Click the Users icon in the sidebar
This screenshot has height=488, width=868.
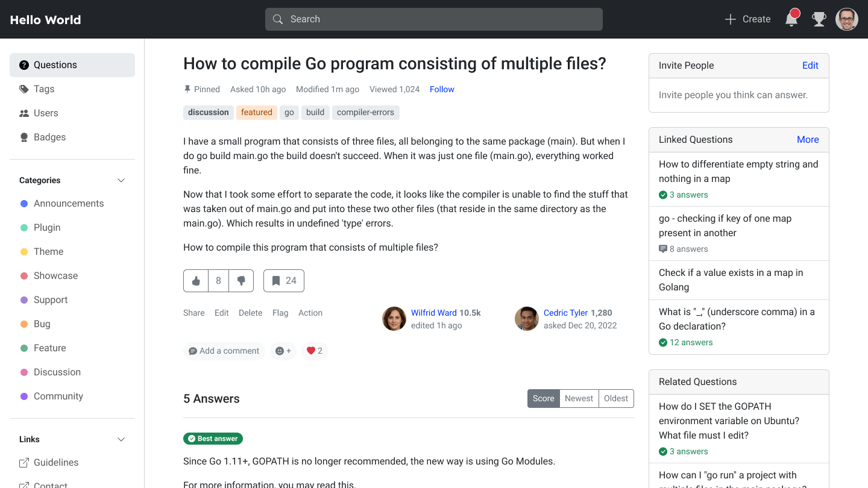coord(24,113)
